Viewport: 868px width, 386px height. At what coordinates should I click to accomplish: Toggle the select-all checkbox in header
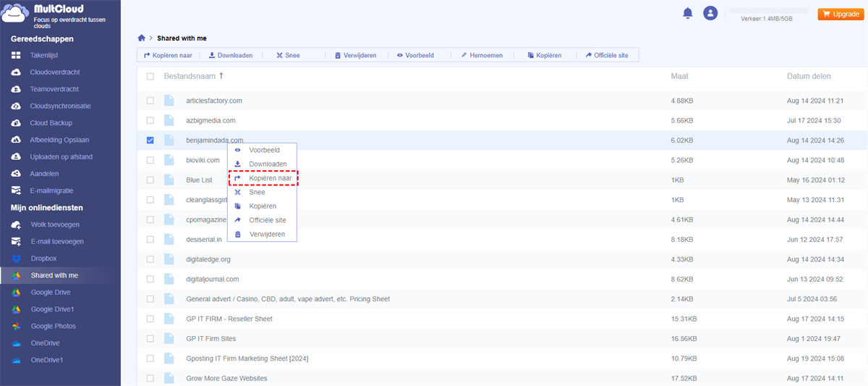(150, 76)
